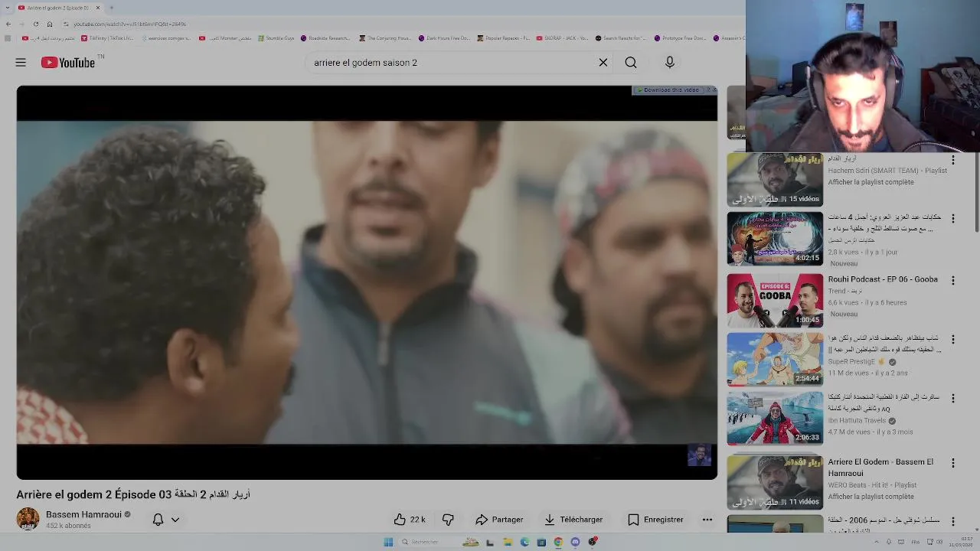This screenshot has width=980, height=551.
Task: Open the SupeR PrestigE 2:54:44 video thumbnail
Action: click(775, 359)
